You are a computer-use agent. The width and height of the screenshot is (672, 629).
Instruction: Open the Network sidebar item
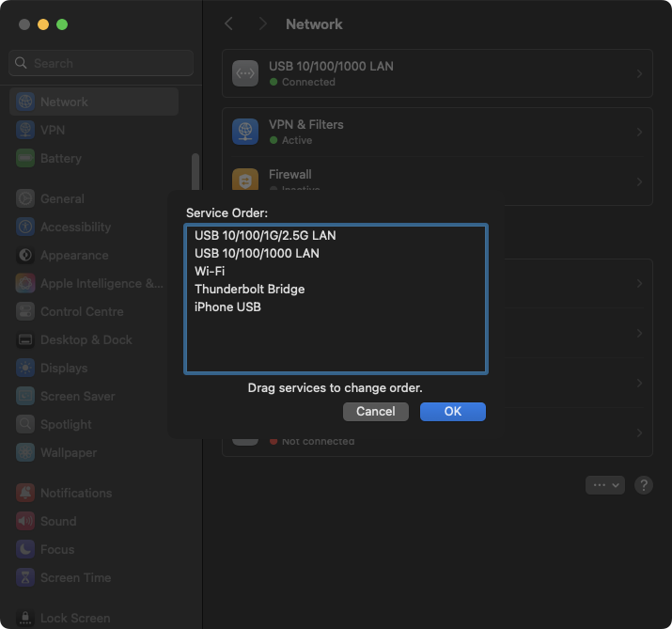(x=94, y=102)
